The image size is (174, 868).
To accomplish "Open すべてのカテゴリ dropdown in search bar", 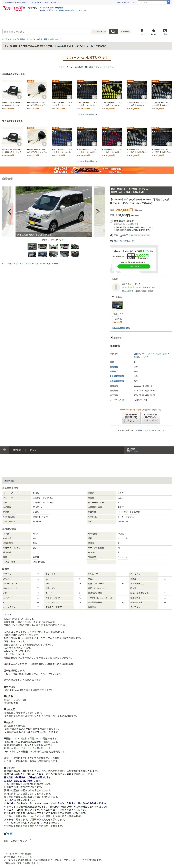I will (x=99, y=31).
